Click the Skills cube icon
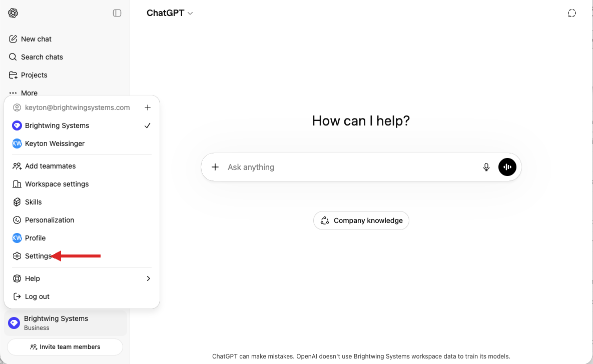Screen dimensions: 593x364 [17, 202]
